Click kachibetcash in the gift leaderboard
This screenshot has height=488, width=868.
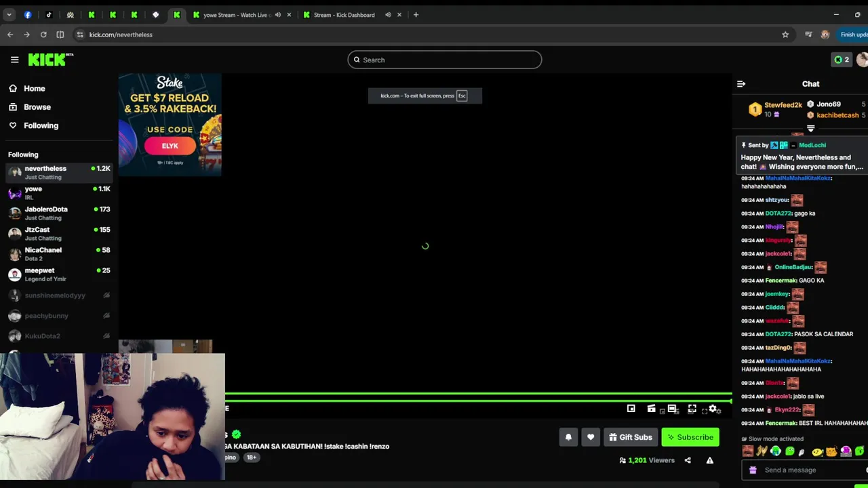click(x=837, y=115)
